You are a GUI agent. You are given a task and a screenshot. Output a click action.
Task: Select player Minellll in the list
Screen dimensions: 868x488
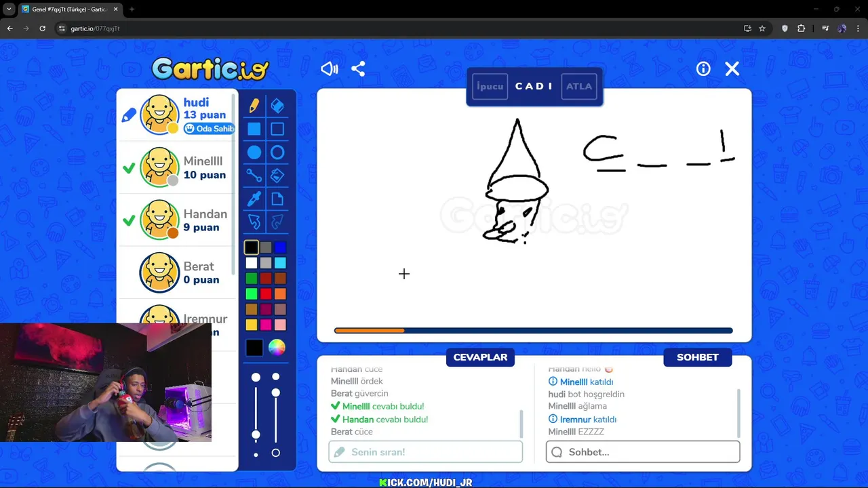click(x=178, y=167)
